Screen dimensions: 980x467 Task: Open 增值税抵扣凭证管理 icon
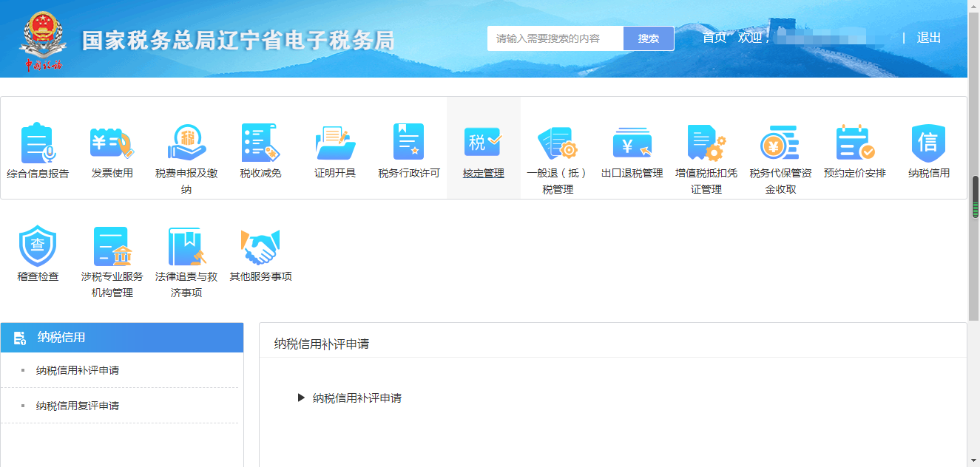[706, 143]
